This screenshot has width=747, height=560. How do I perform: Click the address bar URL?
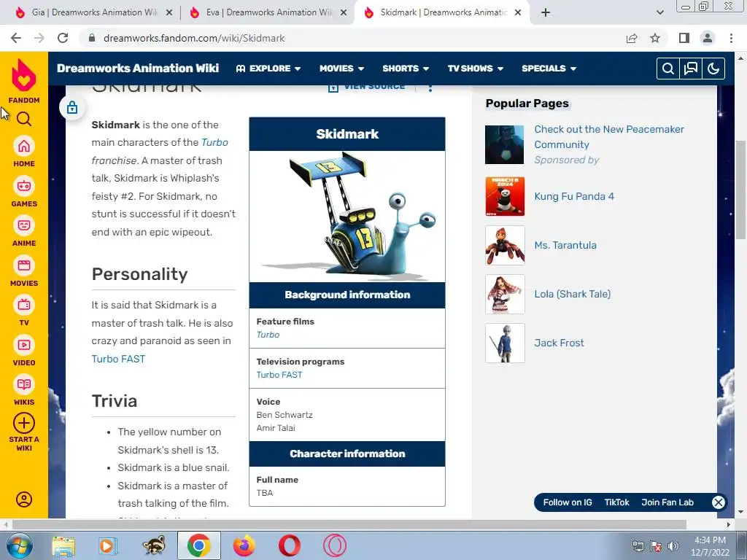point(194,38)
